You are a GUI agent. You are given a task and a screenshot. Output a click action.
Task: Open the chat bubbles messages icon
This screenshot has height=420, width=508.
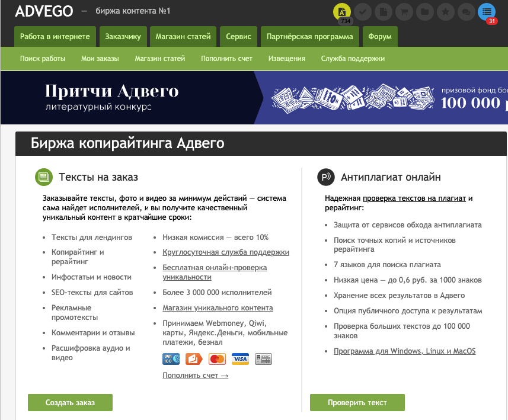click(466, 12)
